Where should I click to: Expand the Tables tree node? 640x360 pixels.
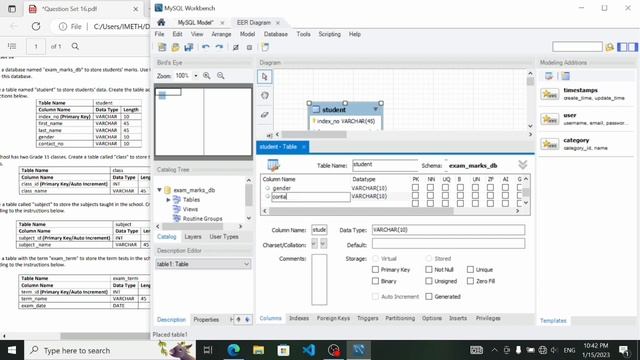[168, 200]
